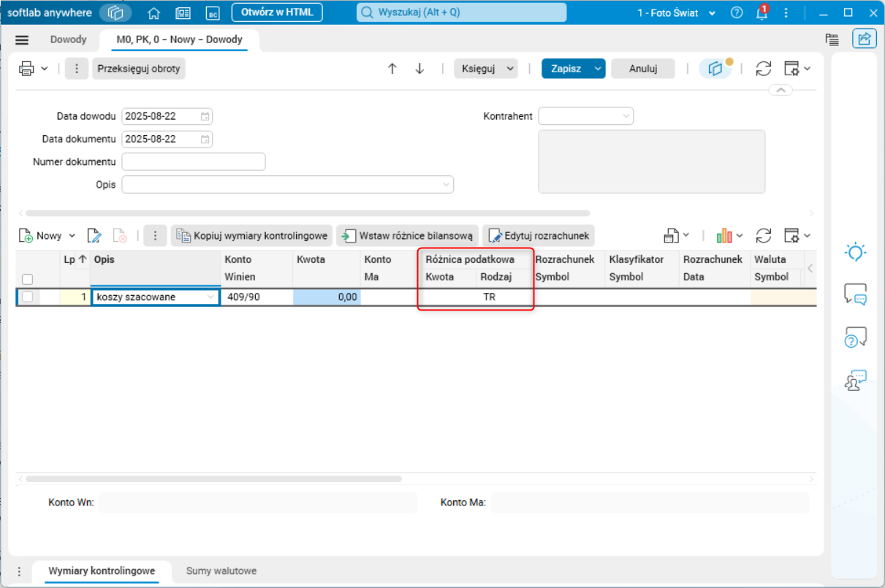Open the printer dropdown arrow
This screenshot has height=588, width=885.
click(x=44, y=69)
